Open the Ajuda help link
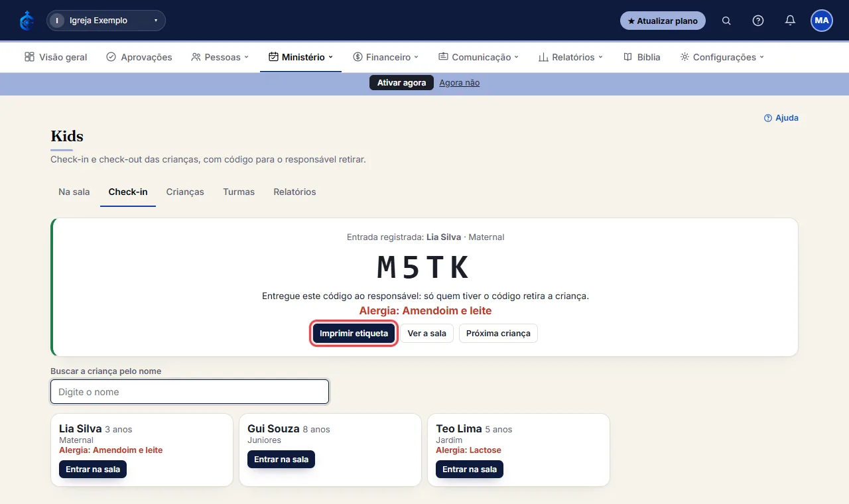 (x=781, y=118)
